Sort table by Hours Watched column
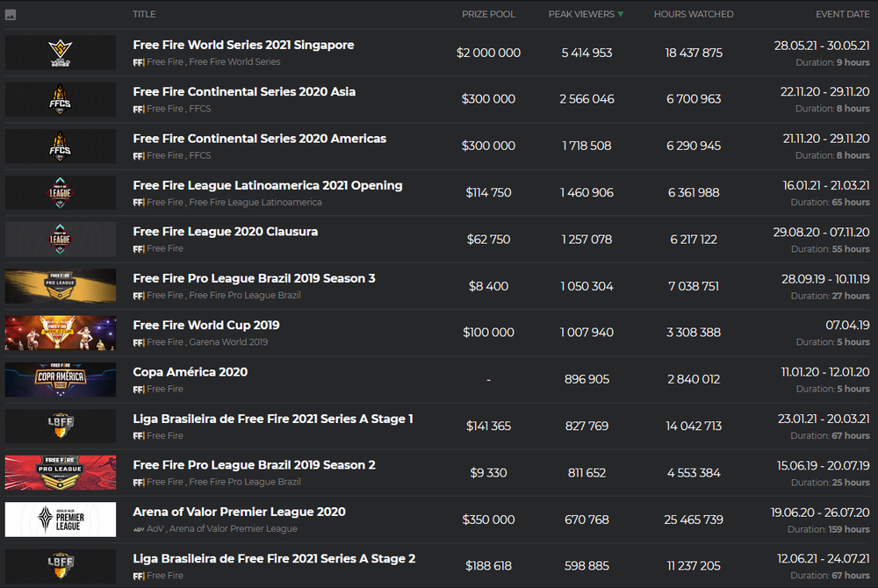878x588 pixels. coord(694,15)
